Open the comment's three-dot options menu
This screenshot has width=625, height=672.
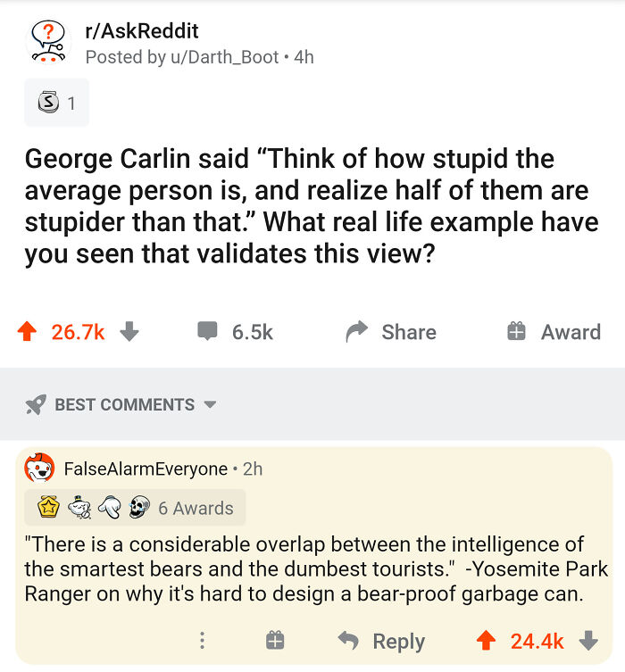(x=203, y=641)
